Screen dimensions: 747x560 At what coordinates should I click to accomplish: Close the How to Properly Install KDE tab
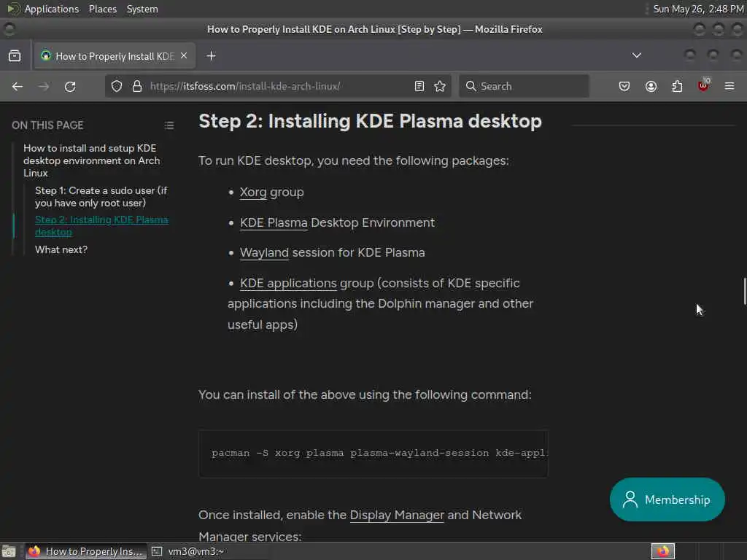click(x=184, y=55)
